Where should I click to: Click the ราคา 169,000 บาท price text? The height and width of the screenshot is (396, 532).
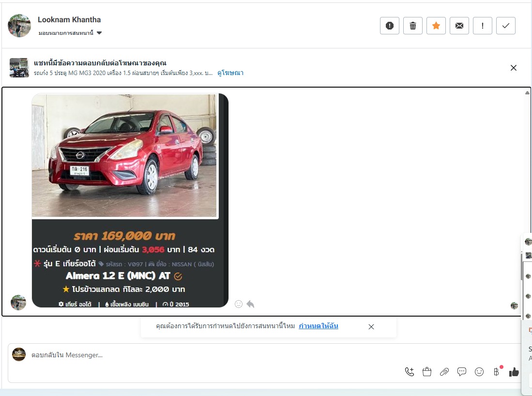(x=124, y=235)
